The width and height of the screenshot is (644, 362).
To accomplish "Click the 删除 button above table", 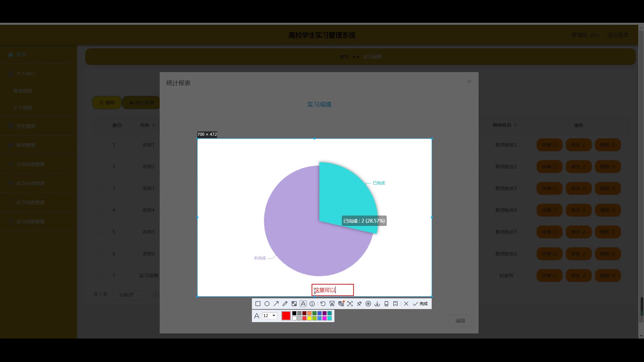I will pos(107,103).
